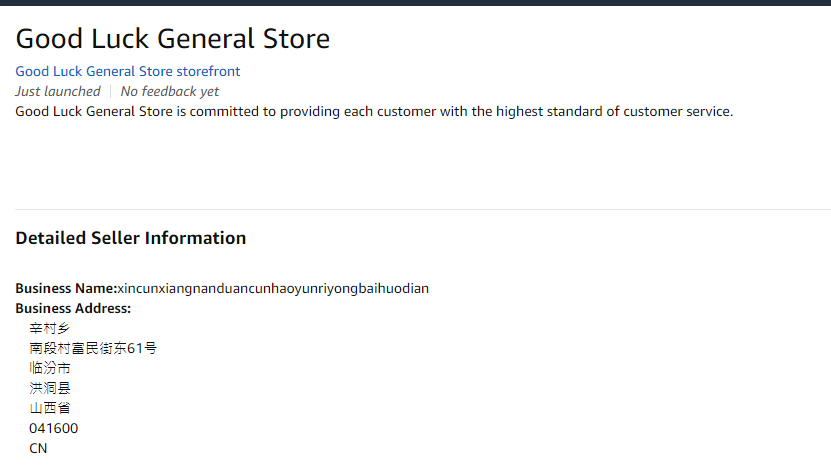Click the postal code 041600

click(x=54, y=428)
